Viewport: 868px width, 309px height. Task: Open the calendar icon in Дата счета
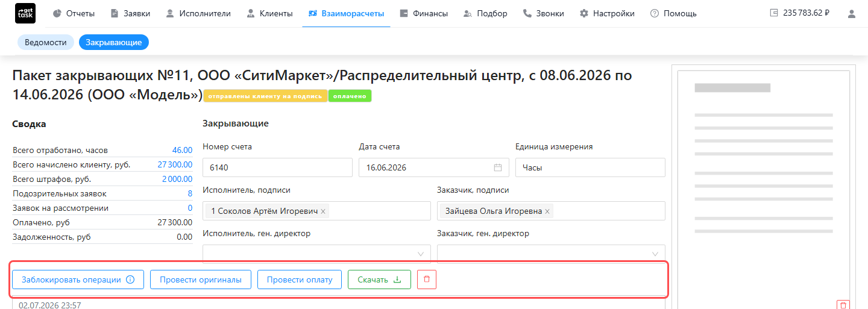point(498,167)
